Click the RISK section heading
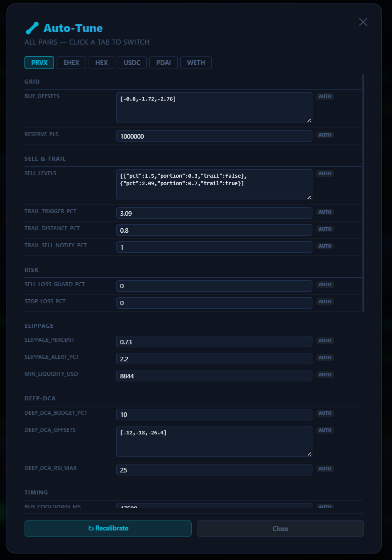392x560 pixels. [x=32, y=270]
